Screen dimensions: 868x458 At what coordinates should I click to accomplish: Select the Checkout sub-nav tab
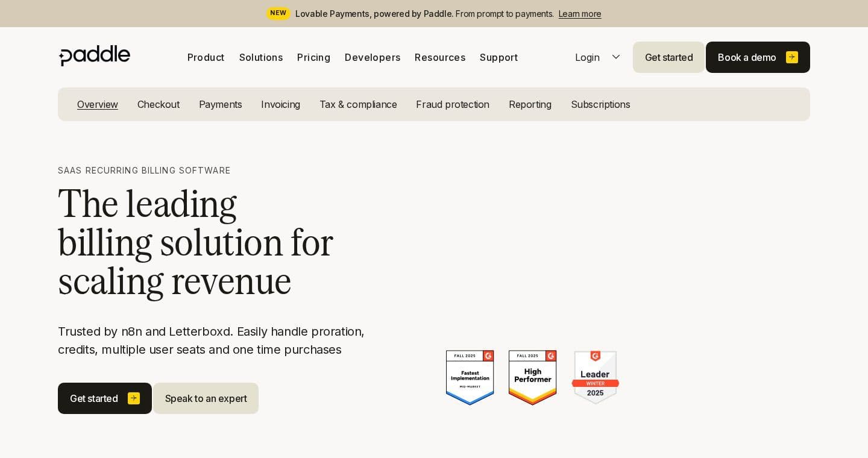159,104
